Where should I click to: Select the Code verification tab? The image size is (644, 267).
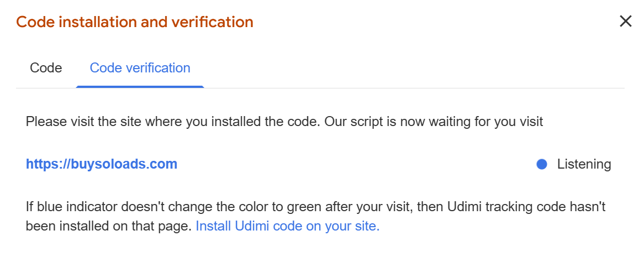click(x=140, y=68)
